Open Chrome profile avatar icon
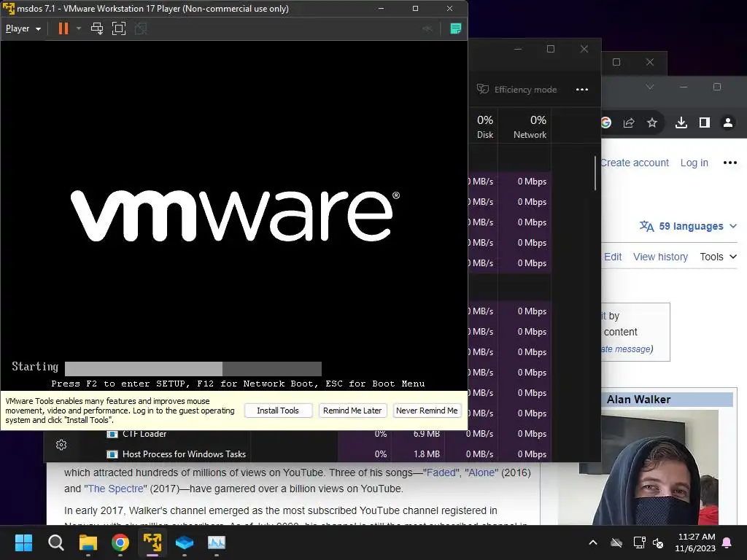The image size is (747, 560). pyautogui.click(x=728, y=122)
